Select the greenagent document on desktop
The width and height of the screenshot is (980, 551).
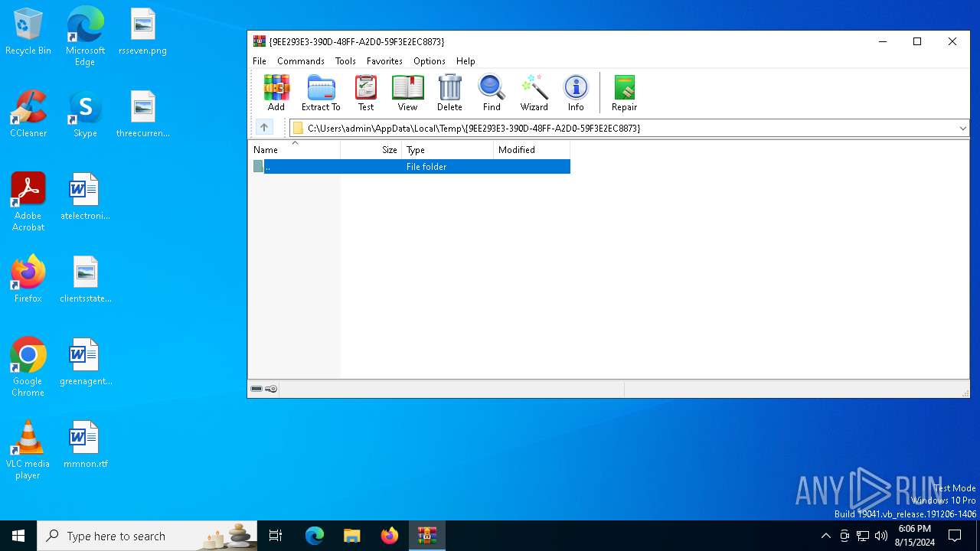(85, 362)
